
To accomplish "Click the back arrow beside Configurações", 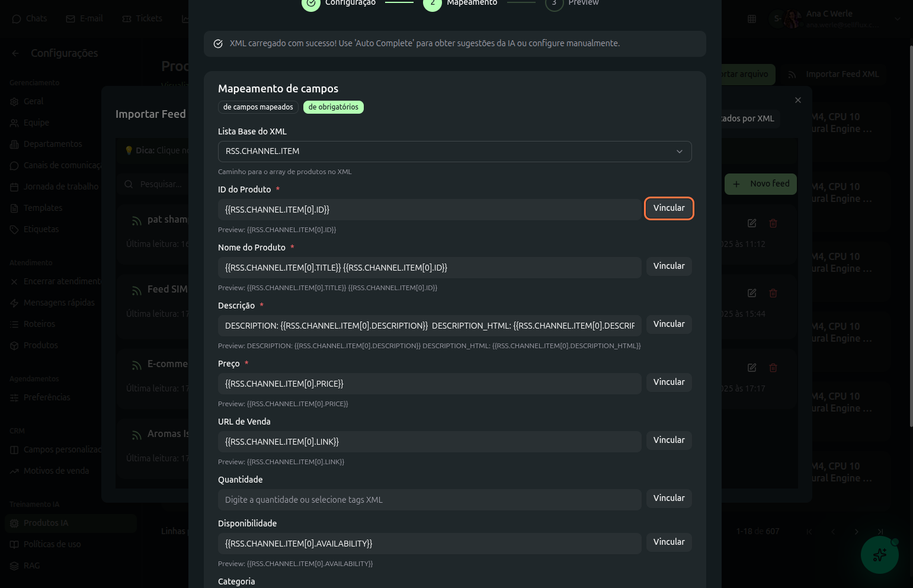I will pyautogui.click(x=15, y=53).
